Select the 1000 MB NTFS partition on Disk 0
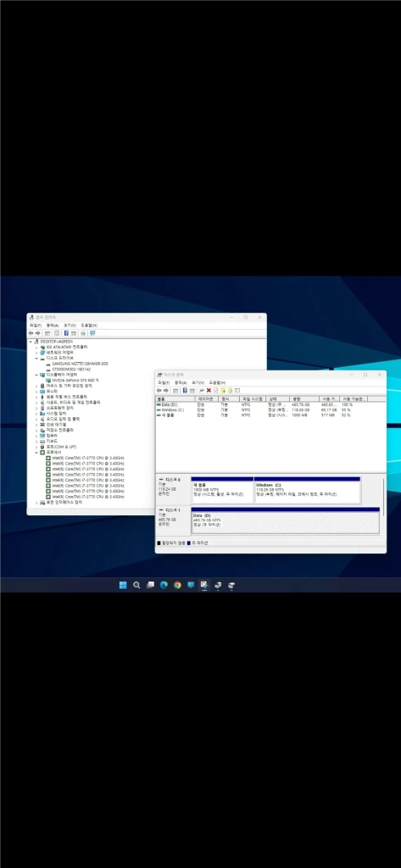The width and height of the screenshot is (401, 868). (x=222, y=490)
